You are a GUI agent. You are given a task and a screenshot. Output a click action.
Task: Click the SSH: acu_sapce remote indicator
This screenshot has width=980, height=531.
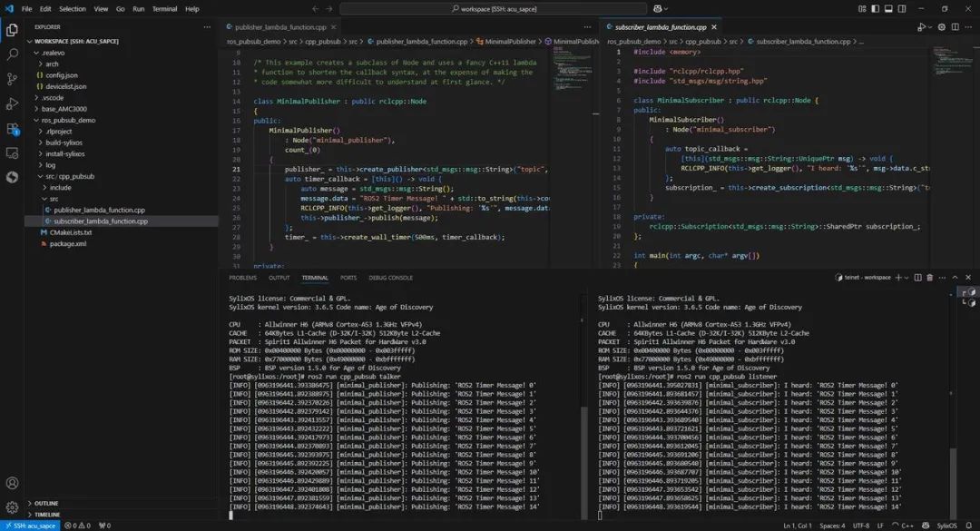click(29, 525)
